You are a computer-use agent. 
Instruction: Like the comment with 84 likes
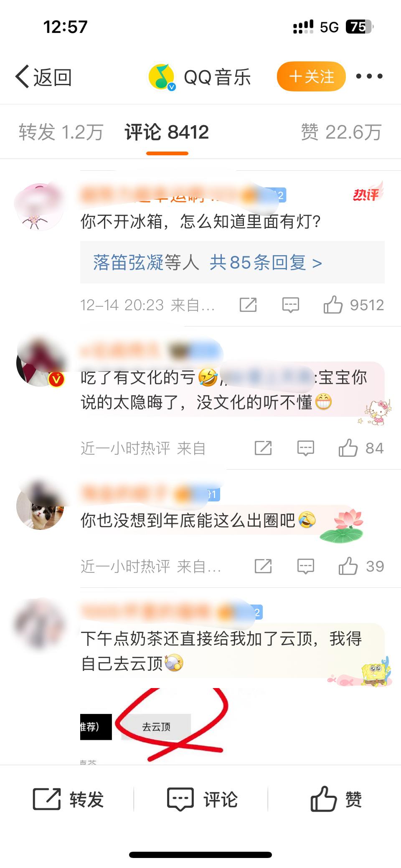point(348,448)
